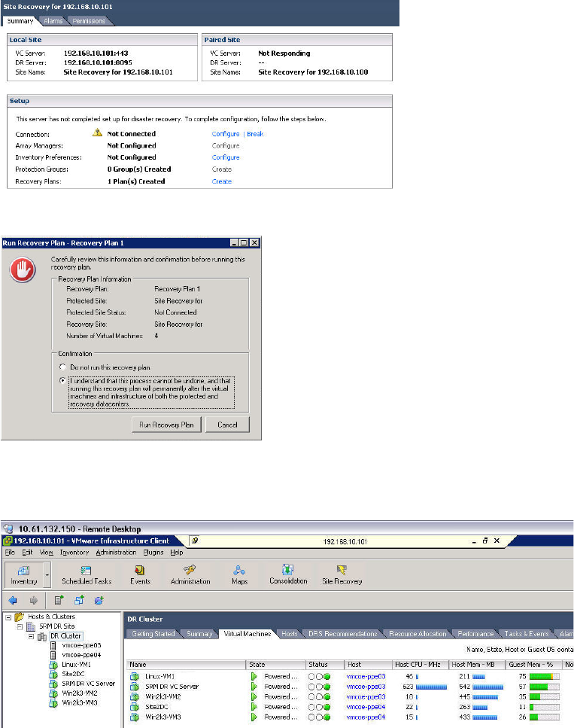Open the Inventory button dropdown arrow
574x728 pixels.
coord(47,575)
